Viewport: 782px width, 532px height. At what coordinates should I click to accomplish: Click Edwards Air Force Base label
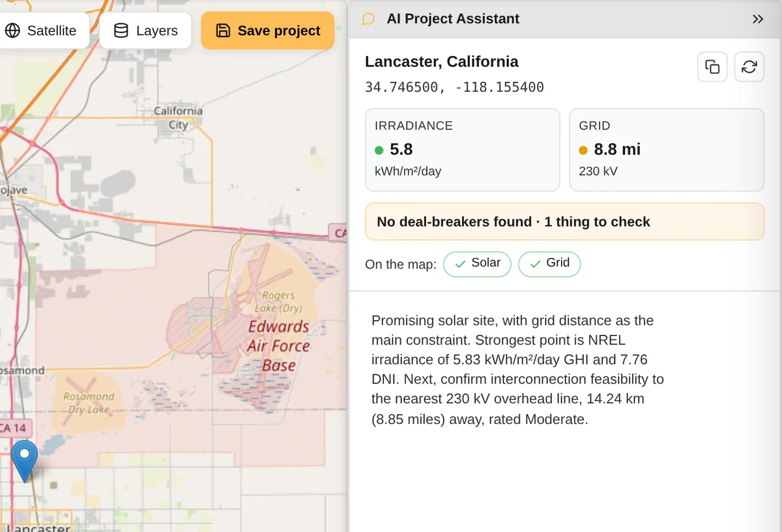click(279, 346)
